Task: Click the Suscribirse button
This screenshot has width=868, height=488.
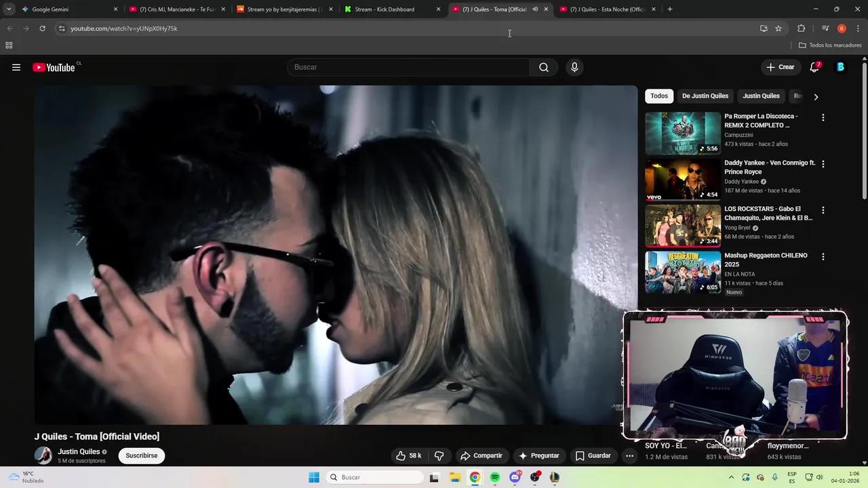Action: click(141, 455)
